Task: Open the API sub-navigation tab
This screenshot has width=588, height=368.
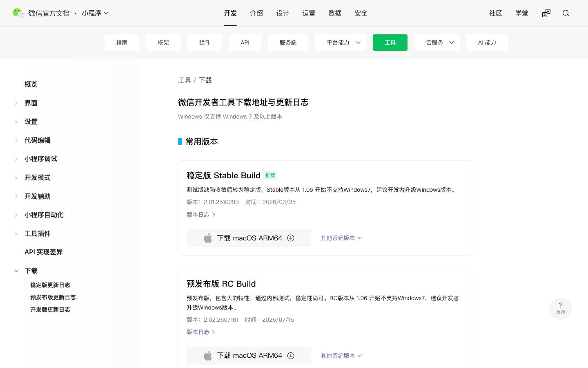Action: [245, 43]
